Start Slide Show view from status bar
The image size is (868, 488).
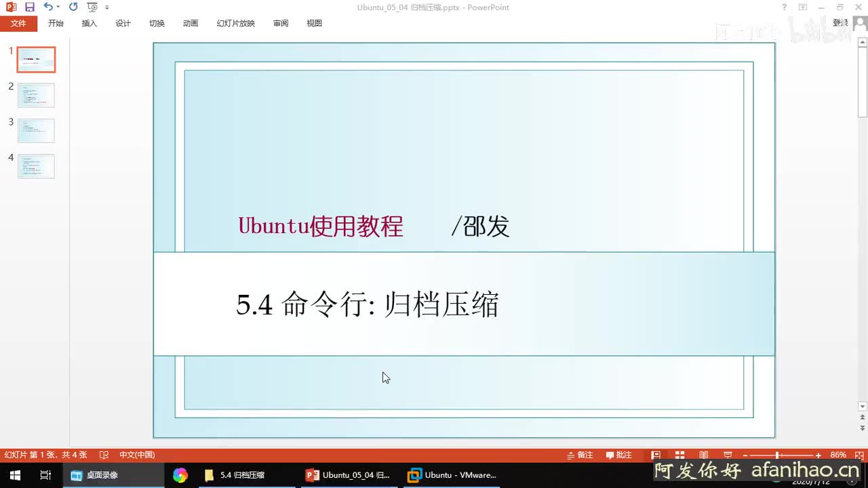728,455
